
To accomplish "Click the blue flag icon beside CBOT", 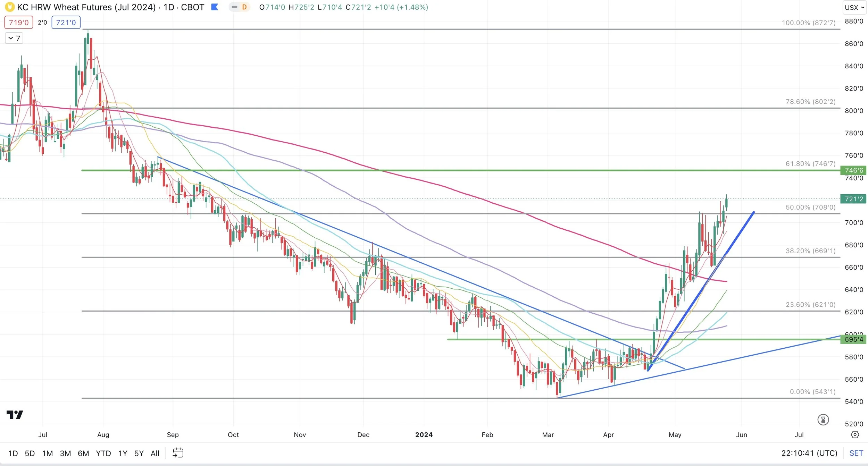I will coord(215,7).
